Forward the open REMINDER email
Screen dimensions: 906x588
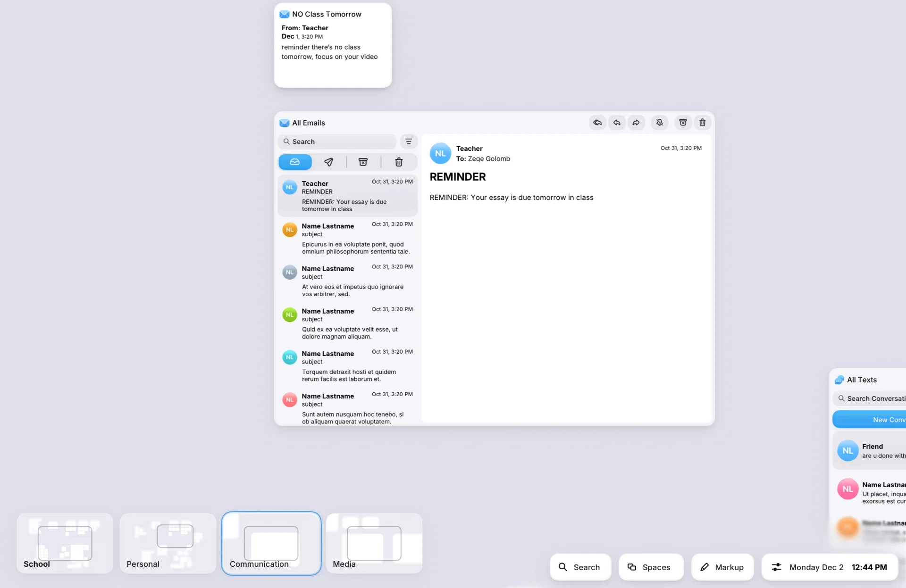point(636,123)
